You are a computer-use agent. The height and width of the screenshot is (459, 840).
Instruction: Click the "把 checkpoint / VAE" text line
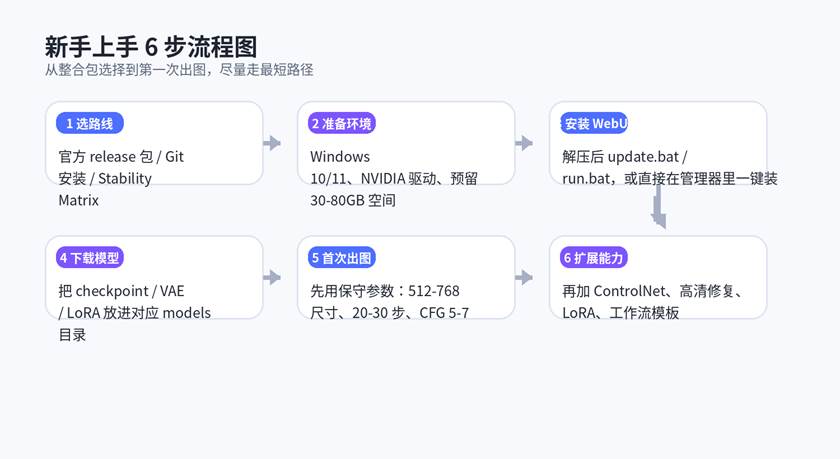tap(121, 291)
